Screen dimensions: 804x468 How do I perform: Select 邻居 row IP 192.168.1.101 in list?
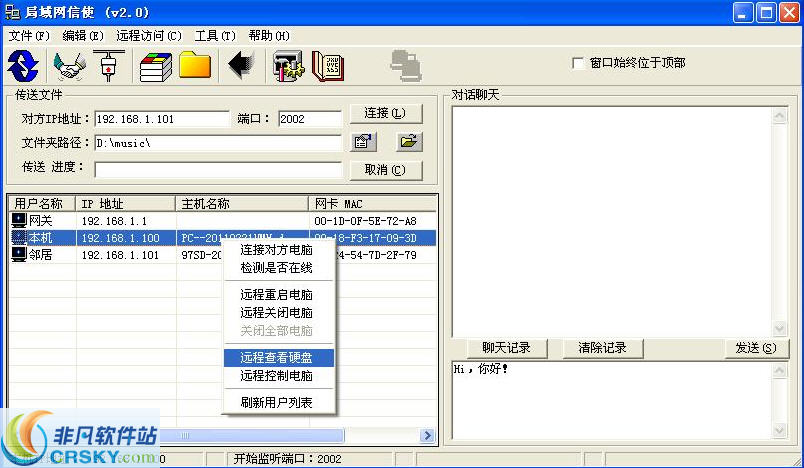click(x=120, y=255)
